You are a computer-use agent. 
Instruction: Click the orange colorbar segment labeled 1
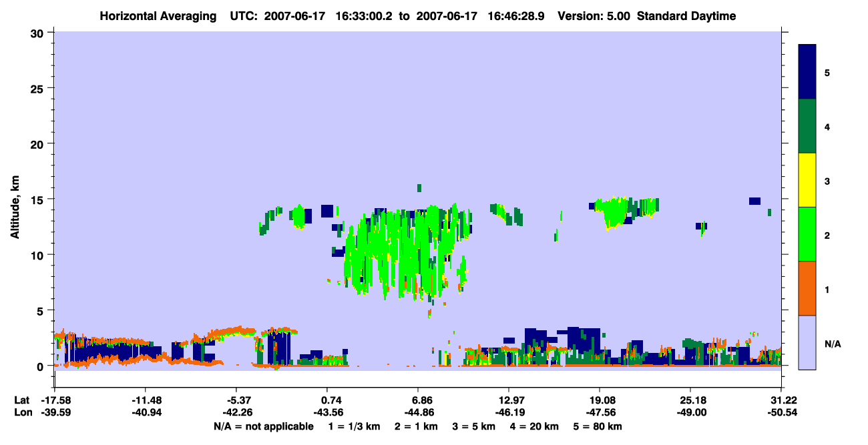pyautogui.click(x=807, y=288)
